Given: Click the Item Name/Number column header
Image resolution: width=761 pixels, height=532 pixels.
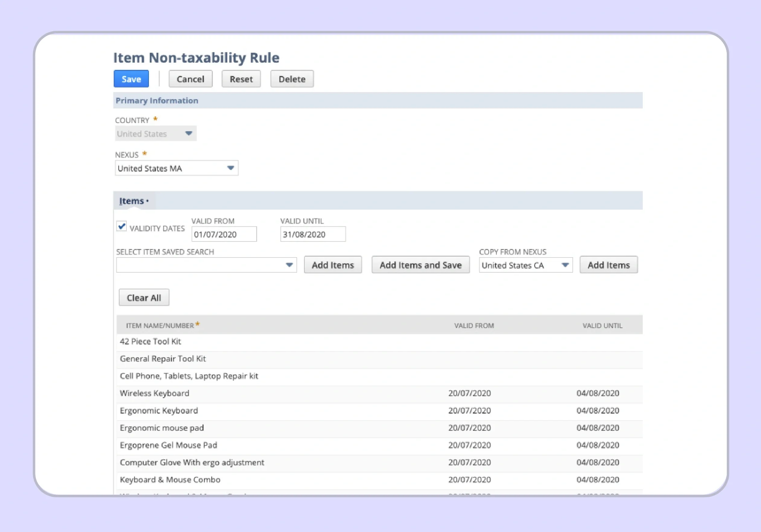Looking at the screenshot, I should click(x=160, y=326).
